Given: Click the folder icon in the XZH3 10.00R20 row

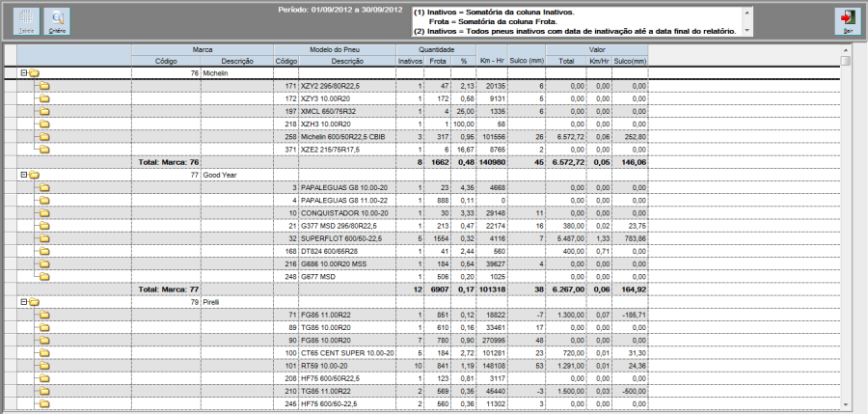Looking at the screenshot, I should 44,124.
